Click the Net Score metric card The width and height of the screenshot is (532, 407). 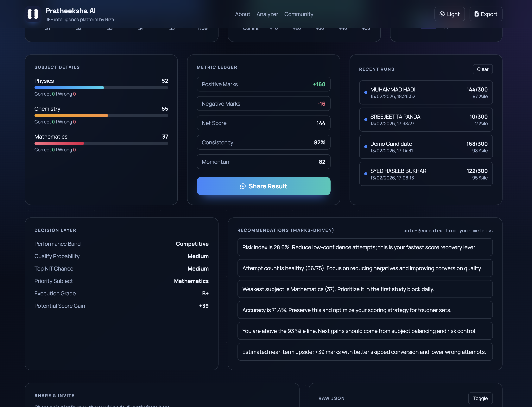coord(263,123)
